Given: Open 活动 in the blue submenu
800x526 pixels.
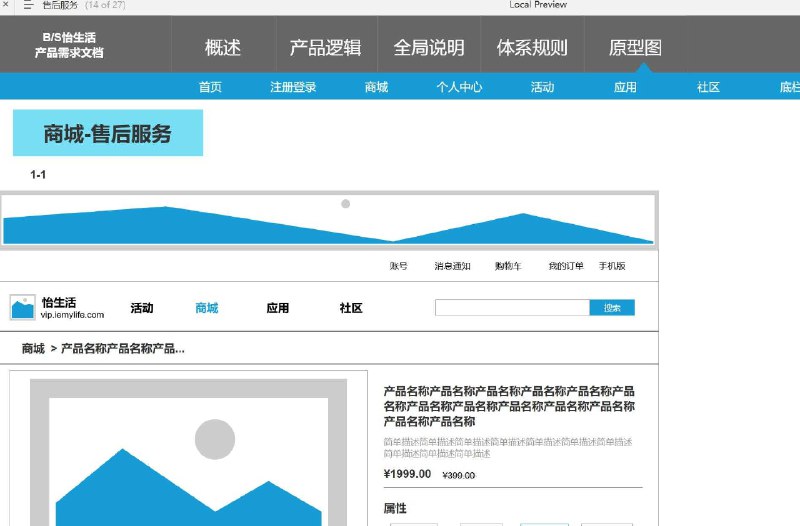Looking at the screenshot, I should point(542,87).
